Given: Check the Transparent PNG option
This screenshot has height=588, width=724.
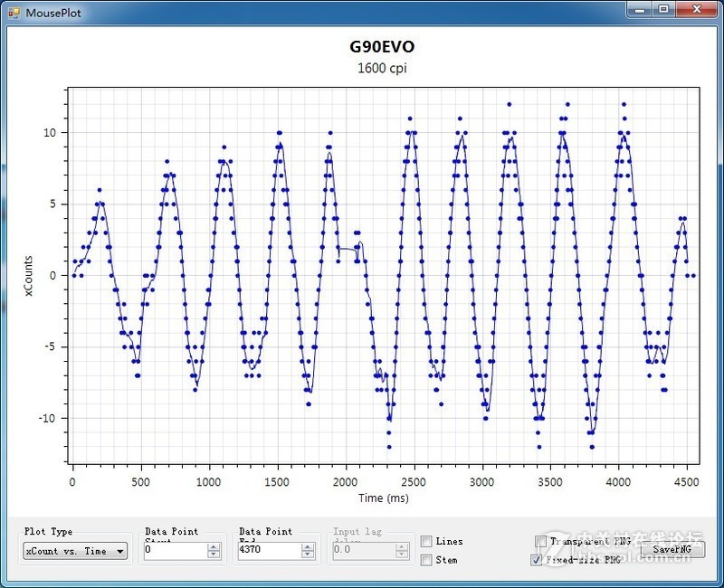Looking at the screenshot, I should coord(540,542).
